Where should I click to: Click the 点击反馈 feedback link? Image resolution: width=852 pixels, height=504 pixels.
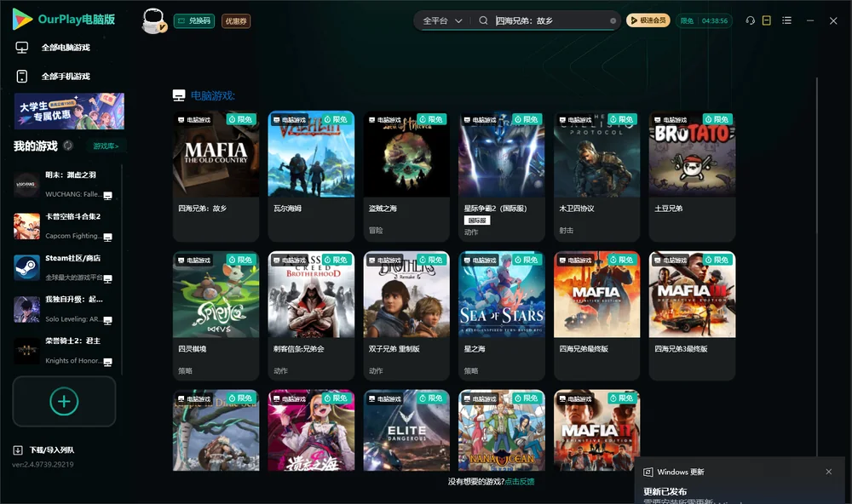[x=520, y=481]
